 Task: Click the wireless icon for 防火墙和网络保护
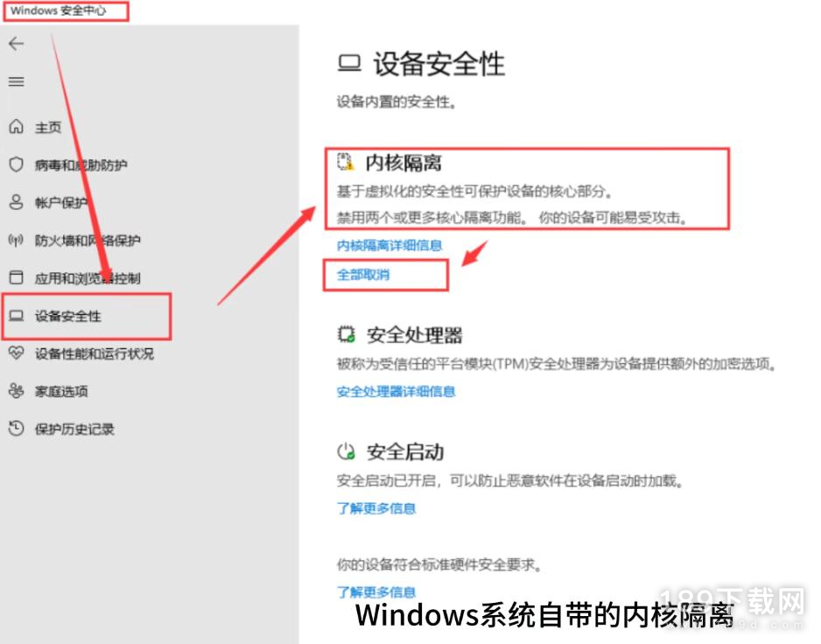point(17,241)
